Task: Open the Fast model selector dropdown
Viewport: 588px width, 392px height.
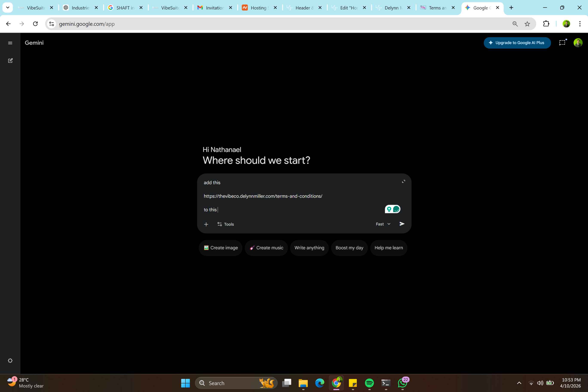Action: click(x=383, y=224)
